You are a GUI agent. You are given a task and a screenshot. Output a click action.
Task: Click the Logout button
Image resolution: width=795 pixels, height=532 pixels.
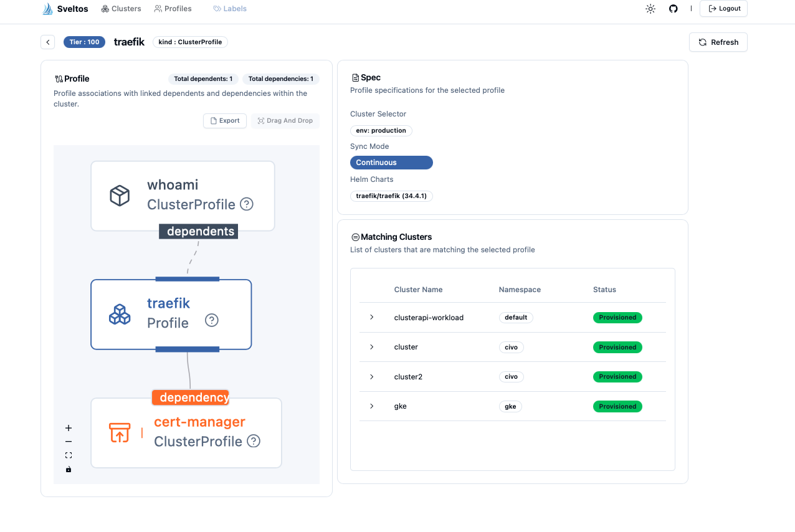pos(723,9)
